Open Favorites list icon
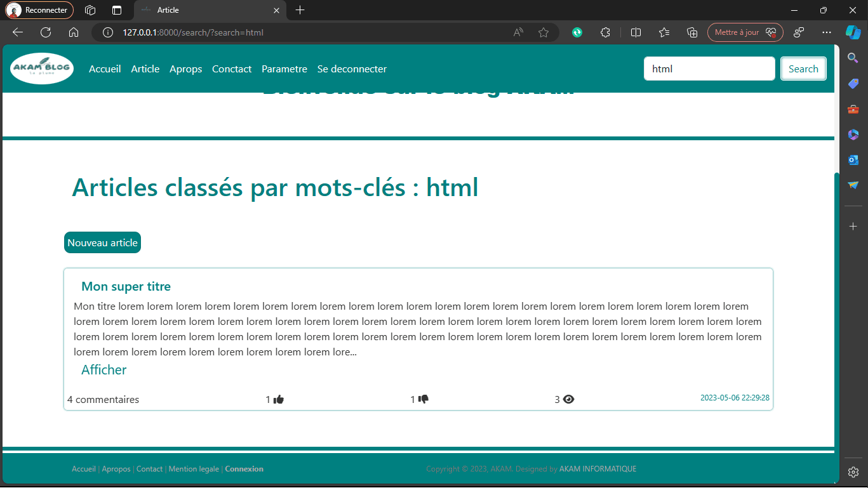The image size is (868, 488). click(x=664, y=32)
